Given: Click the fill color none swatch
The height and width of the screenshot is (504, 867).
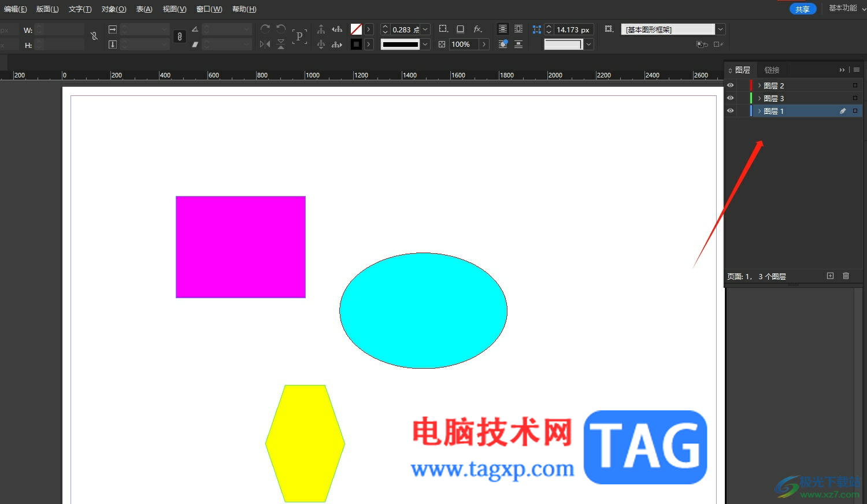Looking at the screenshot, I should (x=356, y=29).
